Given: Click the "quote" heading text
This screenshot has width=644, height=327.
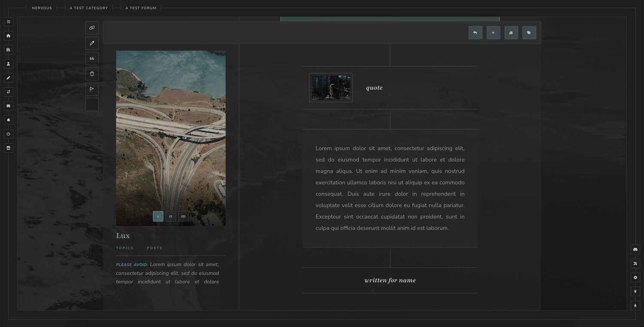Looking at the screenshot, I should [374, 88].
